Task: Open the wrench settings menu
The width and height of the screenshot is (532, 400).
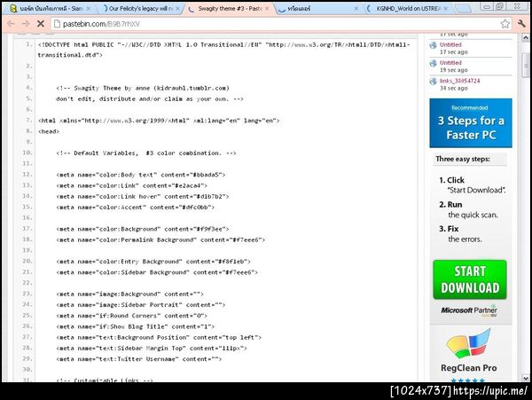Action: [x=521, y=24]
